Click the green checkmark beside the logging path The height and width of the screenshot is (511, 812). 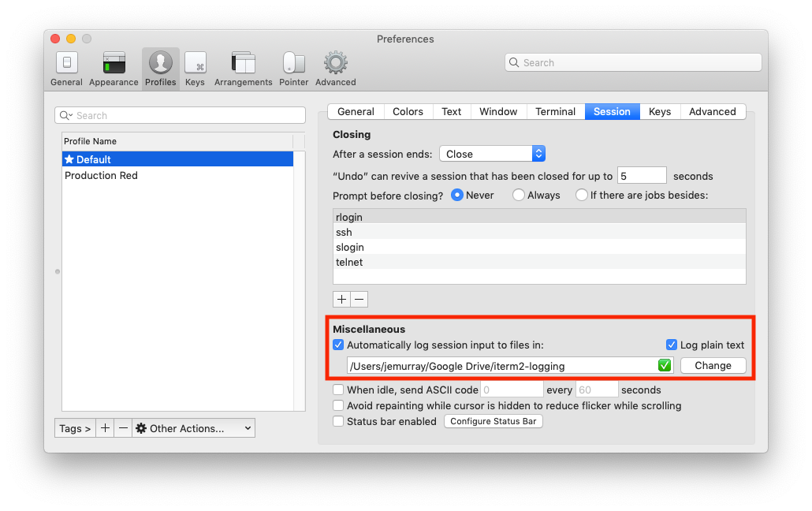tap(665, 365)
